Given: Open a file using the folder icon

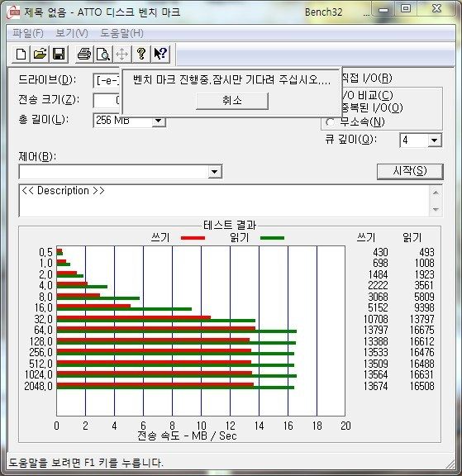Looking at the screenshot, I should tap(40, 55).
